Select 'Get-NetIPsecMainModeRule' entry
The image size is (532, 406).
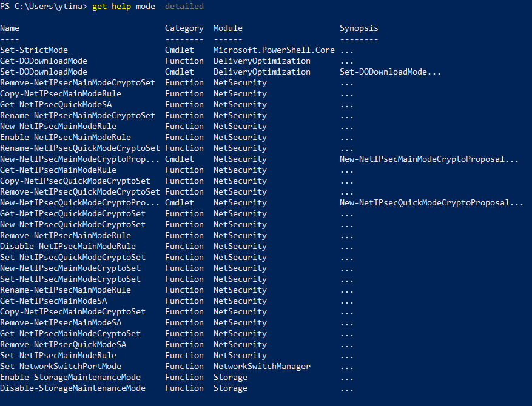[58, 170]
